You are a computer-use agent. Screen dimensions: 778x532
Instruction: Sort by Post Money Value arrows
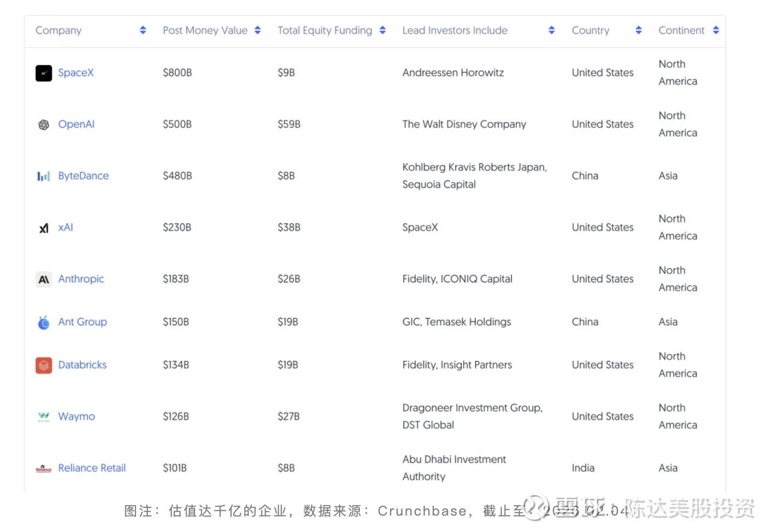point(258,30)
